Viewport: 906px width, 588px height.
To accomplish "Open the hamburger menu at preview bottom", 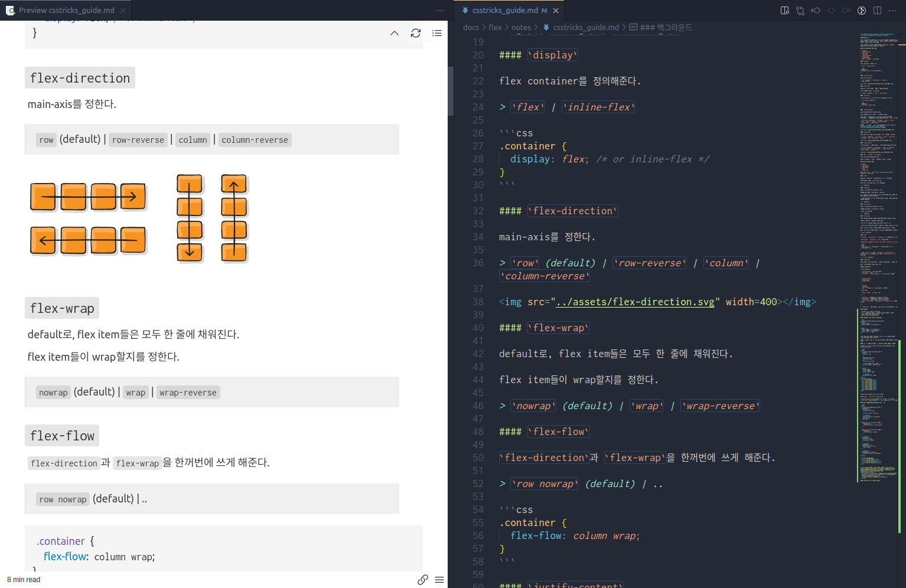I will [x=439, y=580].
